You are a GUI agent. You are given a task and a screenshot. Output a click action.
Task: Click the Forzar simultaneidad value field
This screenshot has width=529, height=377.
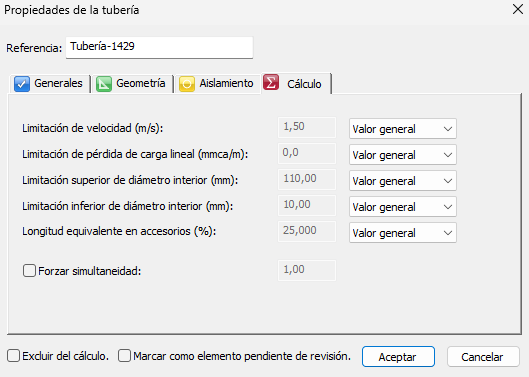(x=307, y=270)
